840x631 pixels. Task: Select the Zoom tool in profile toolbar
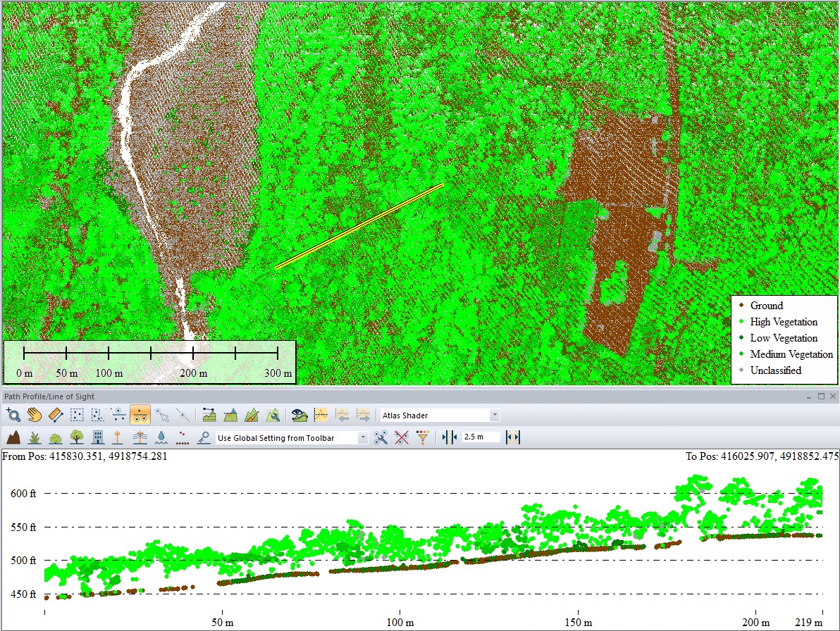point(13,415)
